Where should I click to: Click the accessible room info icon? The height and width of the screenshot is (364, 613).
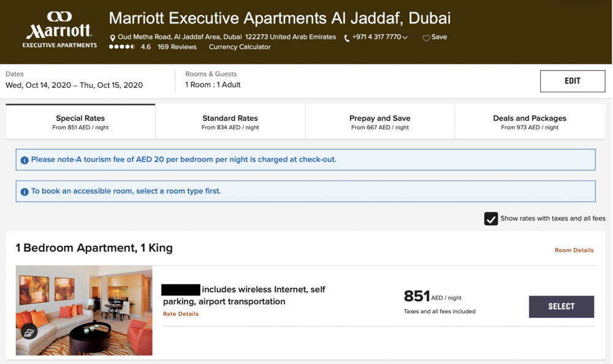pos(25,192)
